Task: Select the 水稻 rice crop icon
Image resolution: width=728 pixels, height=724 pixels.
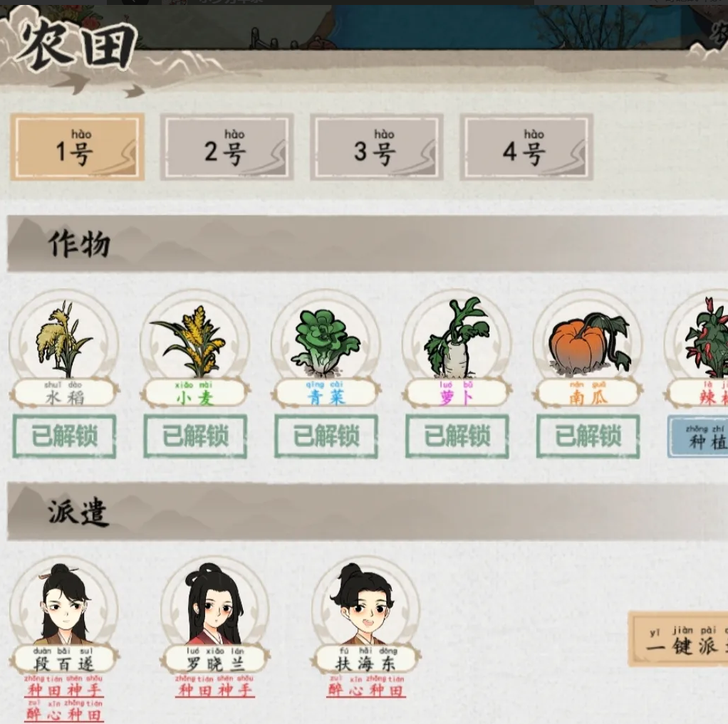Action: coord(64,342)
